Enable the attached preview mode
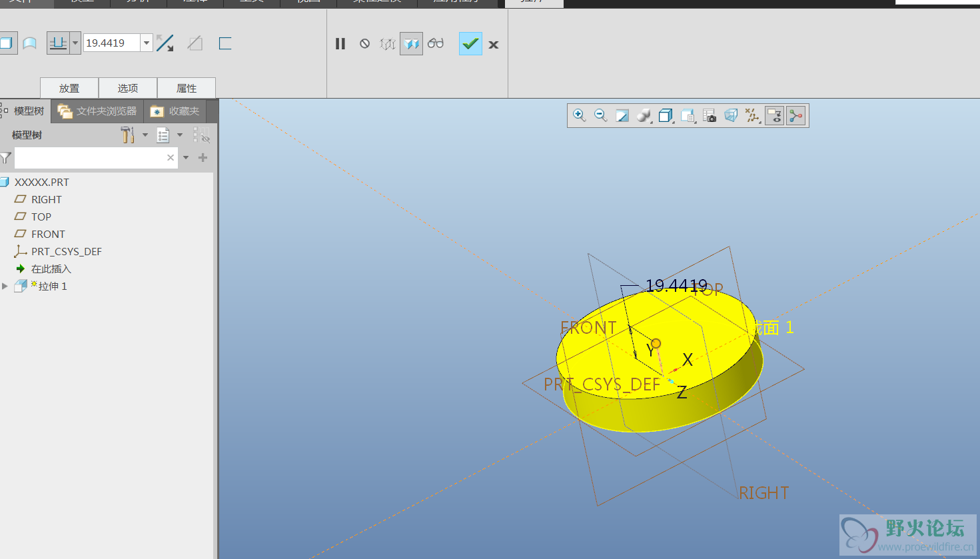The image size is (980, 559). (411, 44)
